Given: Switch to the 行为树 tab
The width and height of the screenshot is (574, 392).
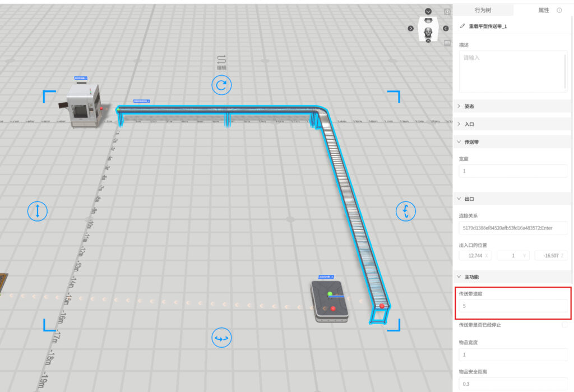Looking at the screenshot, I should (483, 10).
